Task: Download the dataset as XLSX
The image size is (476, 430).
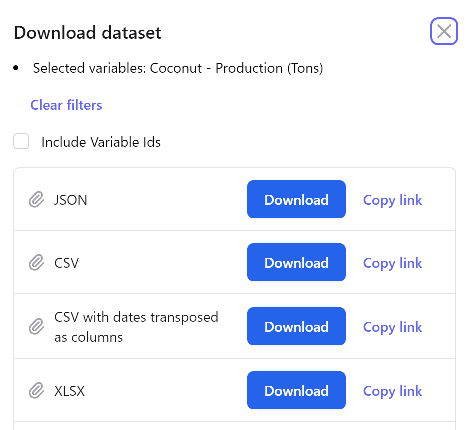Action: coord(296,390)
